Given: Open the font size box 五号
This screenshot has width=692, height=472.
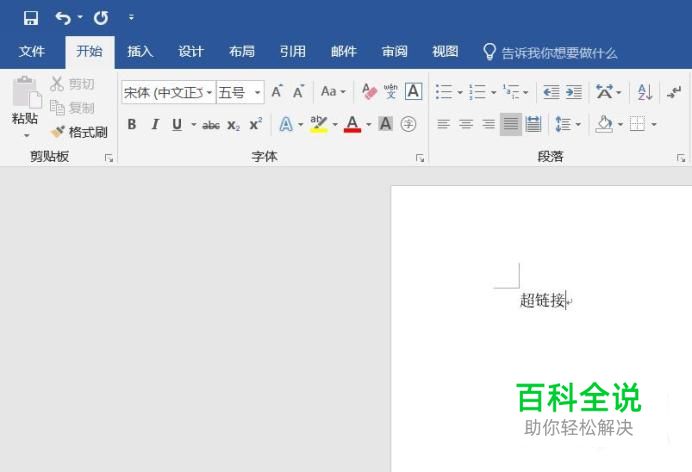Looking at the screenshot, I should pyautogui.click(x=241, y=92).
